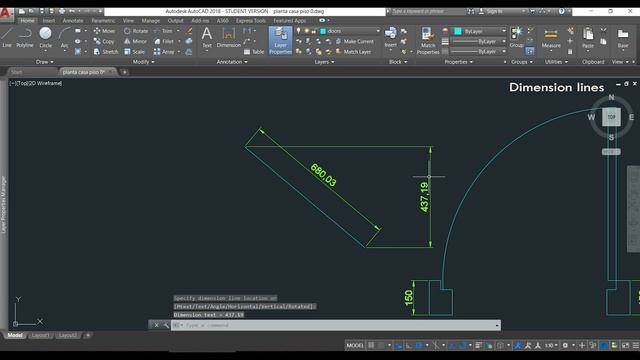Expand the Annotation panel
The image size is (640, 360).
click(x=232, y=62)
